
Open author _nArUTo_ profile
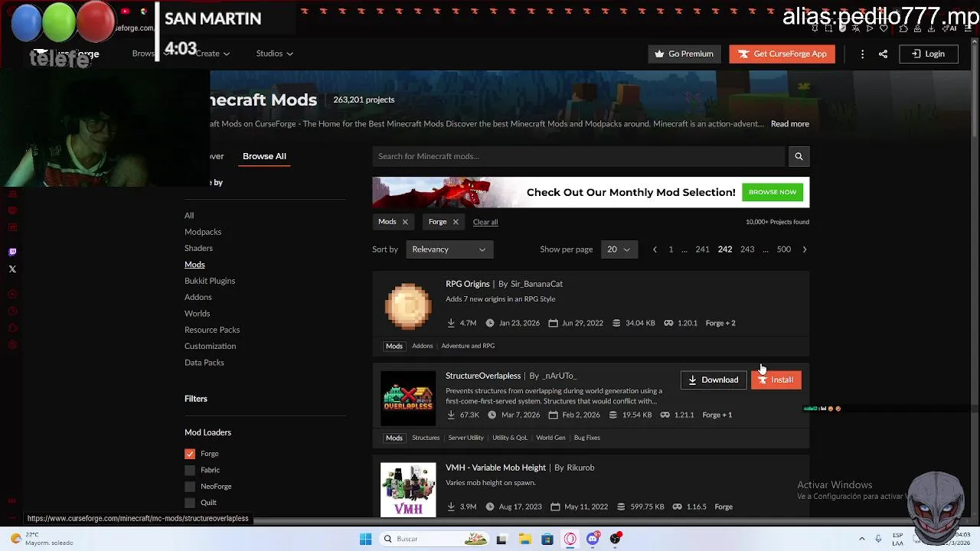coord(559,376)
